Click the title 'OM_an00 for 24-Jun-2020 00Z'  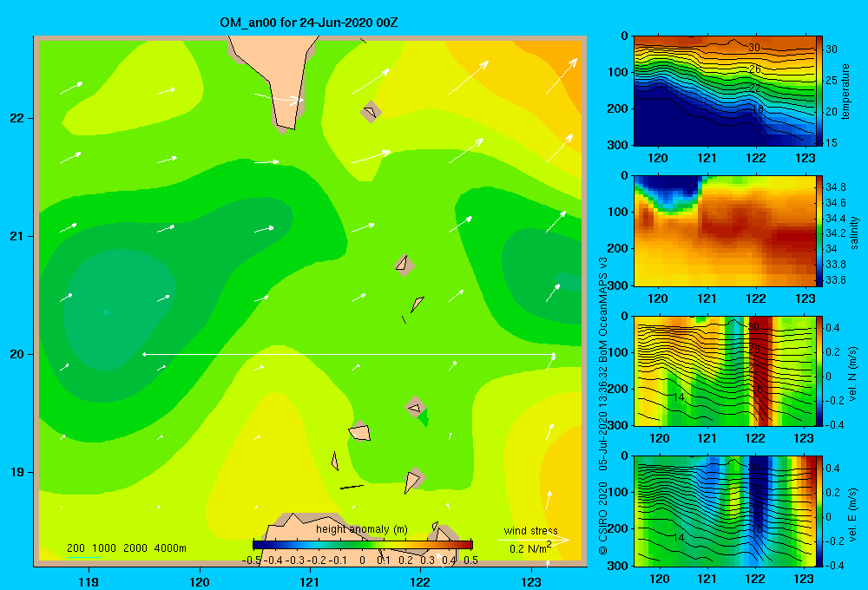308,23
